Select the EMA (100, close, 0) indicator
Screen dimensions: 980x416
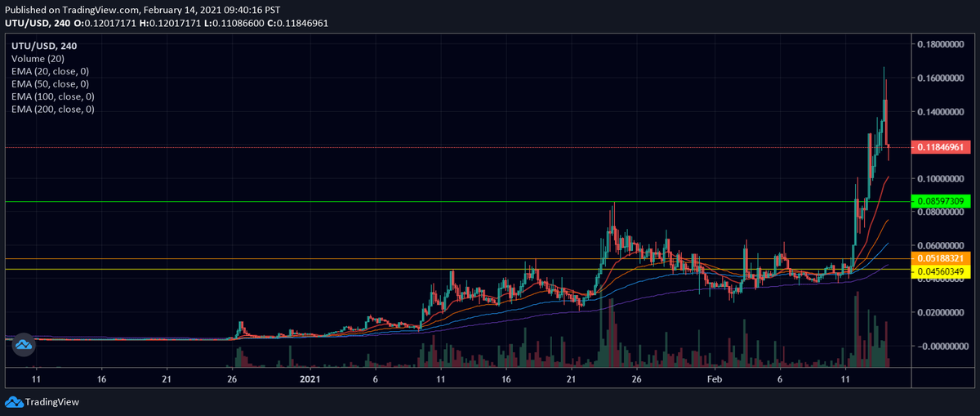point(53,96)
